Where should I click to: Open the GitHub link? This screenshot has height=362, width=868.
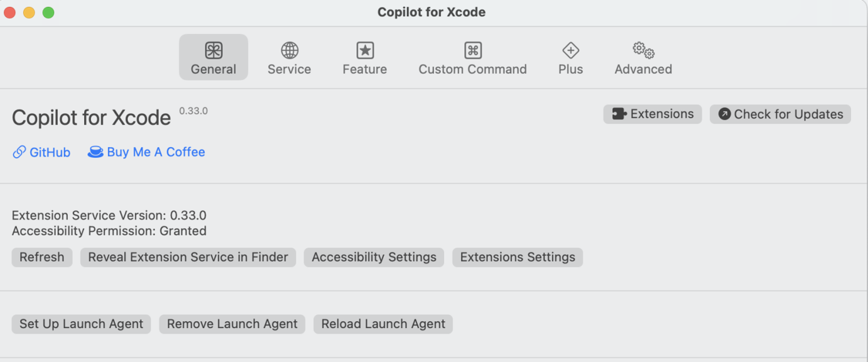(x=50, y=152)
